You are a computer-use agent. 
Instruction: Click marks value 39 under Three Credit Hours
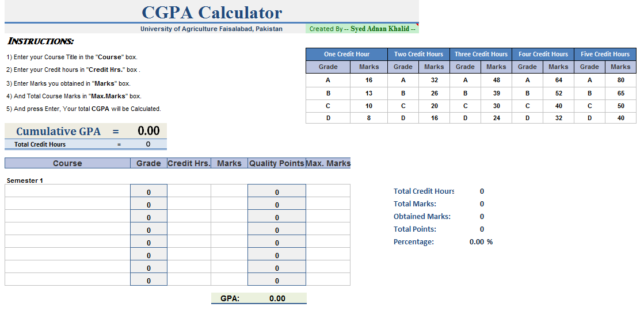click(x=496, y=93)
